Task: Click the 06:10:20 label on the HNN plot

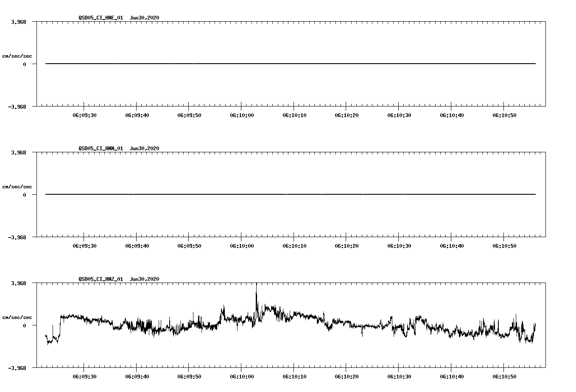Action: [x=347, y=246]
